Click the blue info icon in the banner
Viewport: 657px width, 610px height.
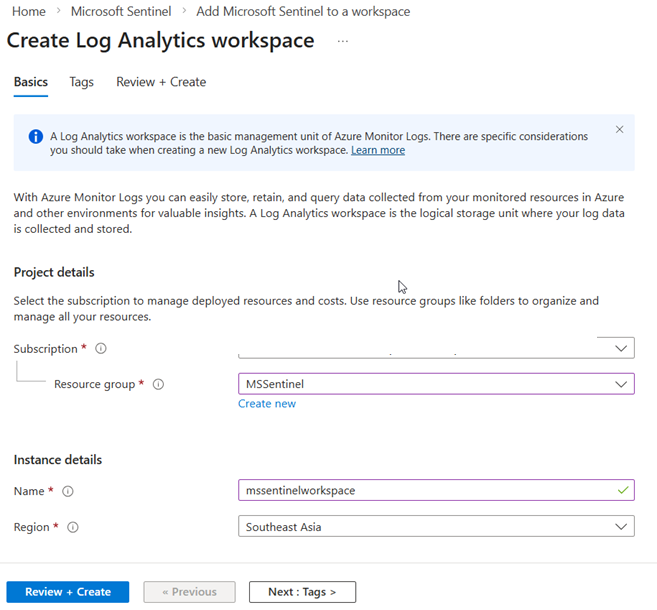[36, 137]
